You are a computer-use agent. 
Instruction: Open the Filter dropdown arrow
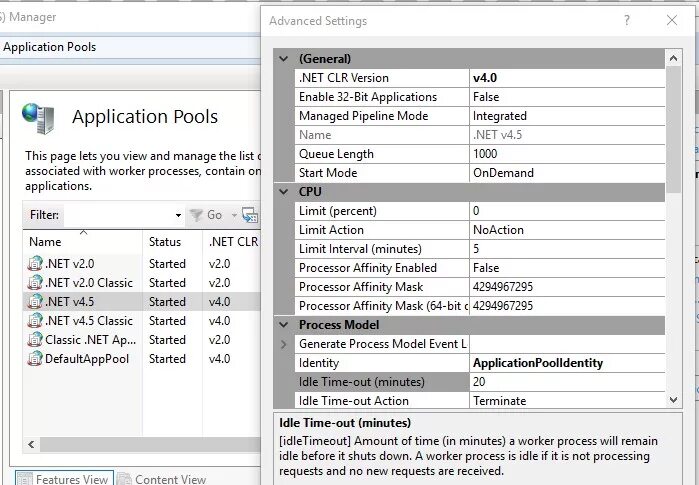(178, 215)
